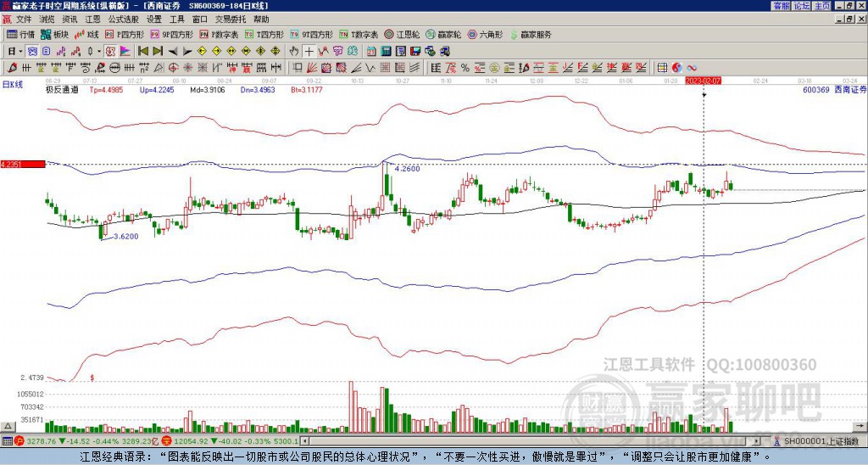The width and height of the screenshot is (868, 465).
Task: Click the black left arrow icon
Action: [172, 52]
